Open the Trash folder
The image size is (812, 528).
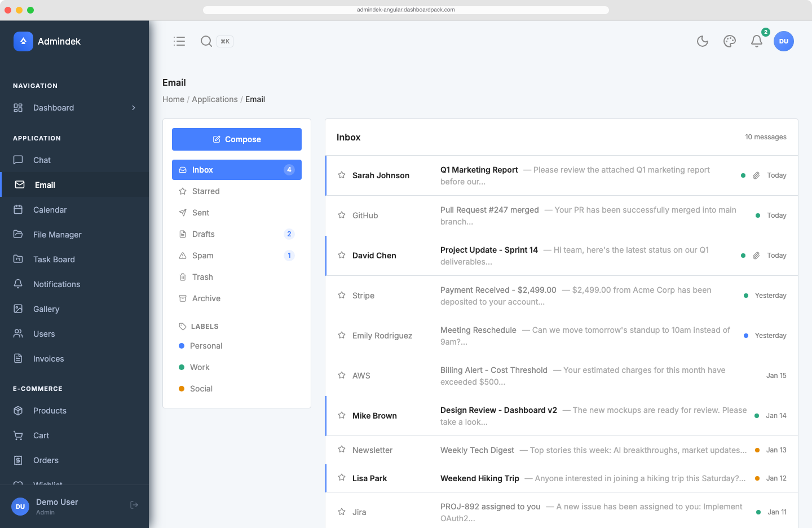click(202, 277)
